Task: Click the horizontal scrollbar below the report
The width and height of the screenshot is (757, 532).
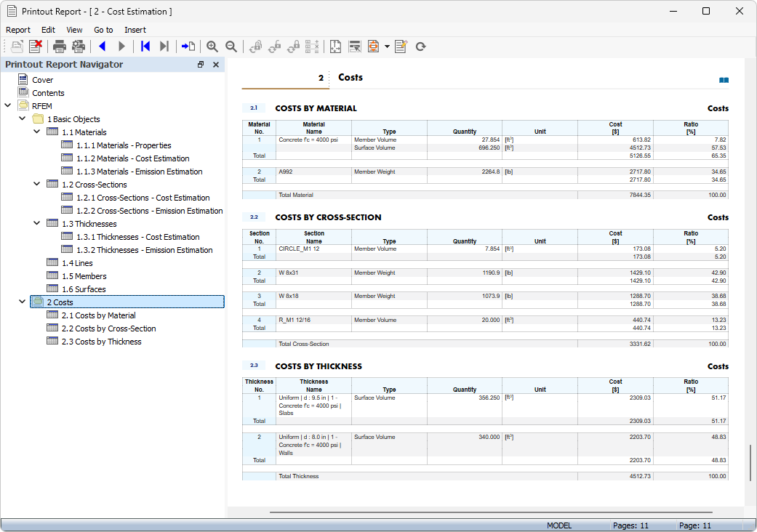Action: click(480, 512)
